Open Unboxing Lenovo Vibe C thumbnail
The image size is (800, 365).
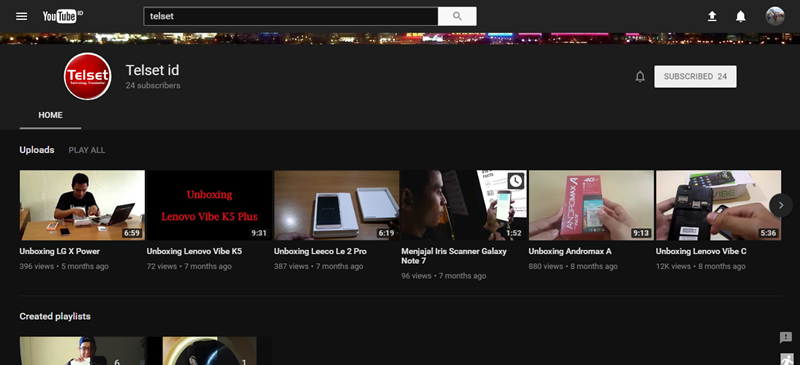(x=718, y=205)
